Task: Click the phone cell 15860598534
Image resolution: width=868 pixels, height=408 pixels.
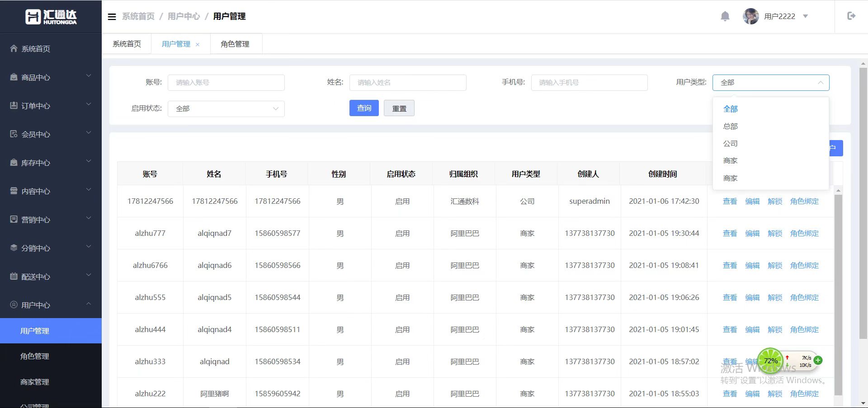Action: pos(277,361)
